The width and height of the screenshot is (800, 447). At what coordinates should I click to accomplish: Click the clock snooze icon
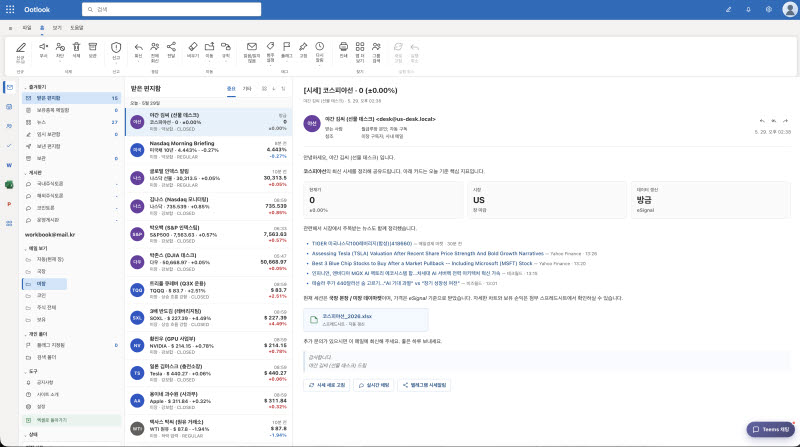(x=319, y=46)
